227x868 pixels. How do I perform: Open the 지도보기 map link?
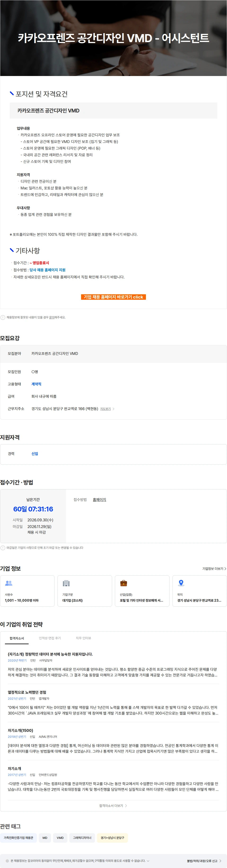[105, 409]
